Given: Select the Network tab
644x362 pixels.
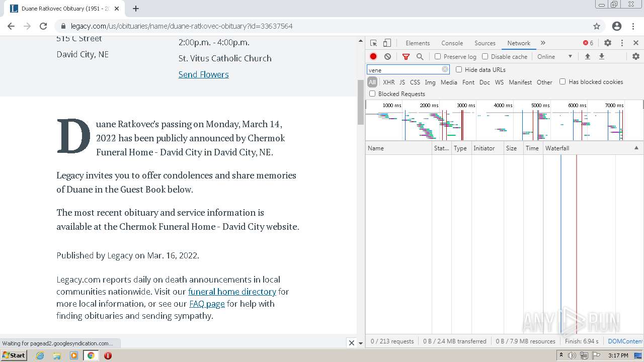Looking at the screenshot, I should click(519, 43).
